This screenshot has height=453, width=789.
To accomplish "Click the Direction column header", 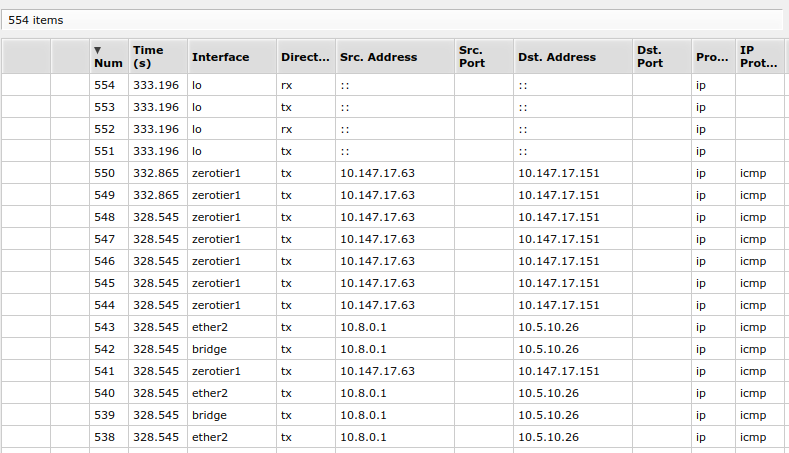I will tap(306, 56).
